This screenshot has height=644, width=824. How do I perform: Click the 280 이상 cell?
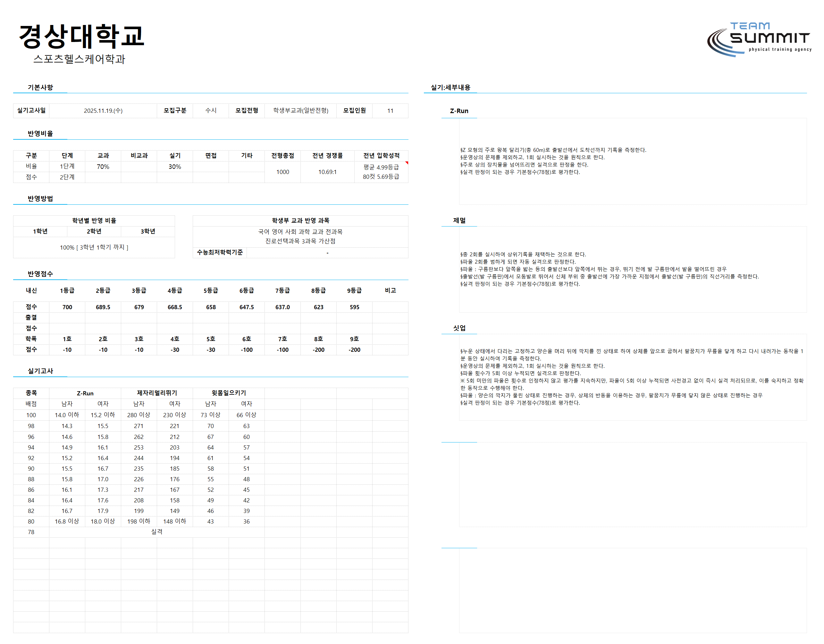[x=139, y=415]
